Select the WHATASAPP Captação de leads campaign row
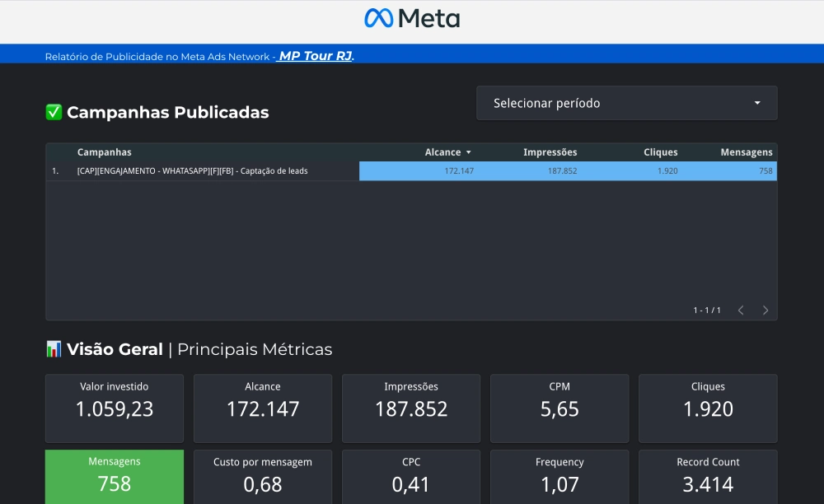Image resolution: width=824 pixels, height=504 pixels. 192,171
